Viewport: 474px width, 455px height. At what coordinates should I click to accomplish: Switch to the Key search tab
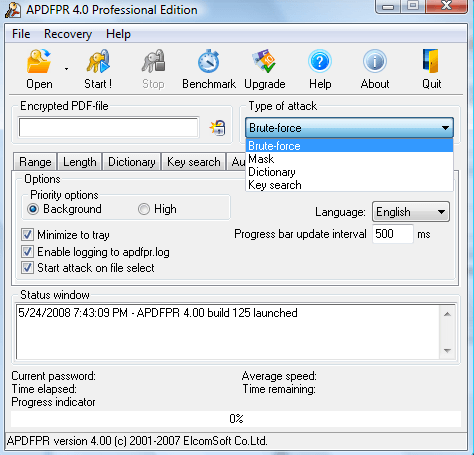pyautogui.click(x=194, y=162)
